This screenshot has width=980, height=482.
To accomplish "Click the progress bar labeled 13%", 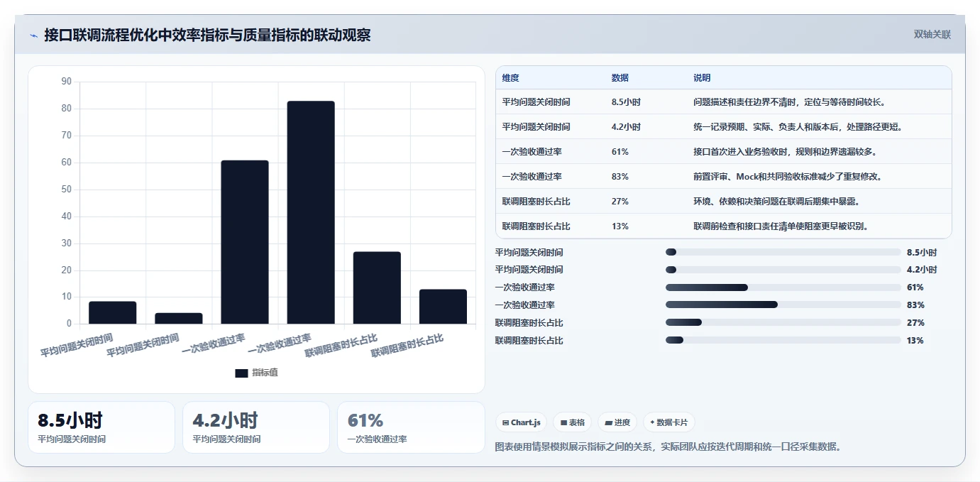I will click(x=783, y=340).
